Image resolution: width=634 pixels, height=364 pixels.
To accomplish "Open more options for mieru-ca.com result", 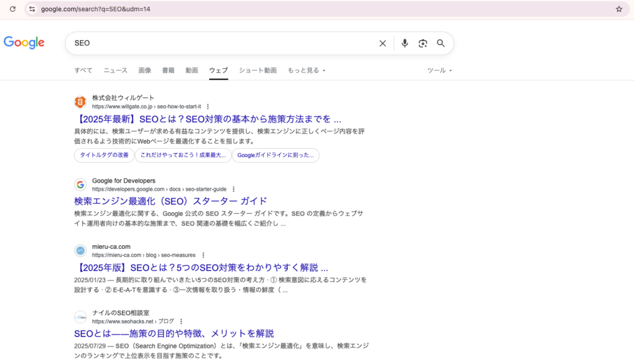I will (203, 255).
